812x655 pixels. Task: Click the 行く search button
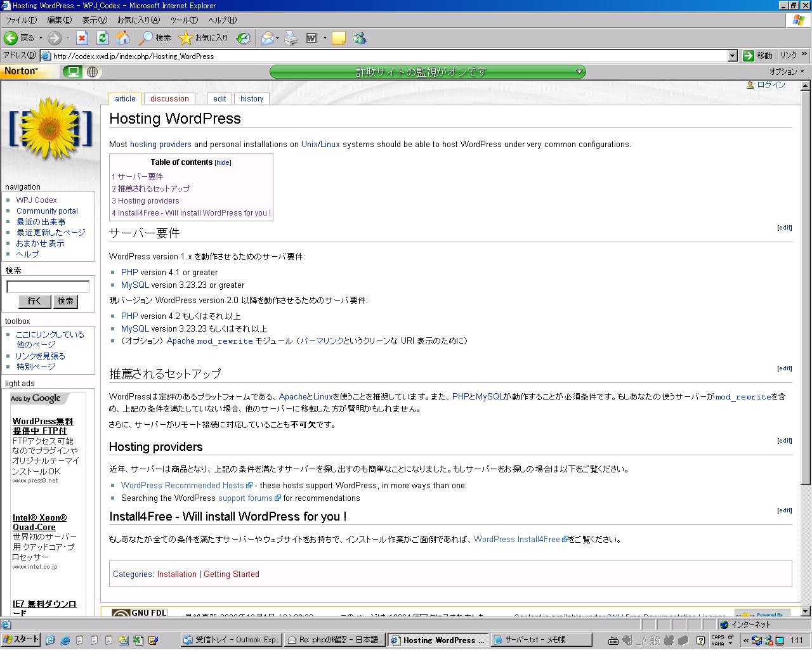coord(34,301)
